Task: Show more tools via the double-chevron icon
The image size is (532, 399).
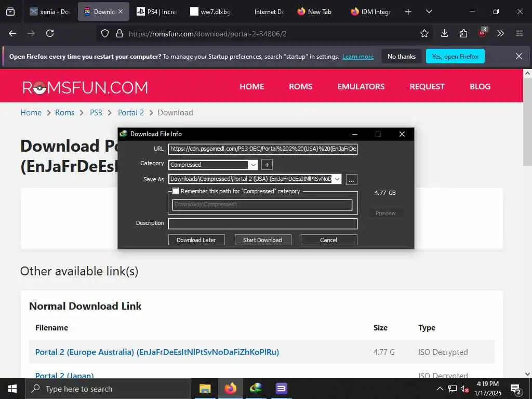Action: (500, 33)
